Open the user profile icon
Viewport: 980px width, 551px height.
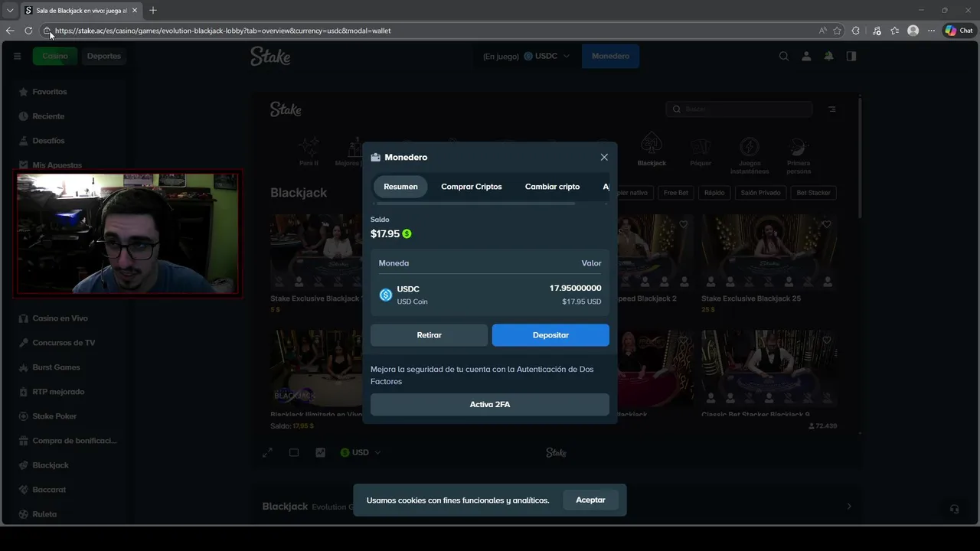[x=806, y=56]
